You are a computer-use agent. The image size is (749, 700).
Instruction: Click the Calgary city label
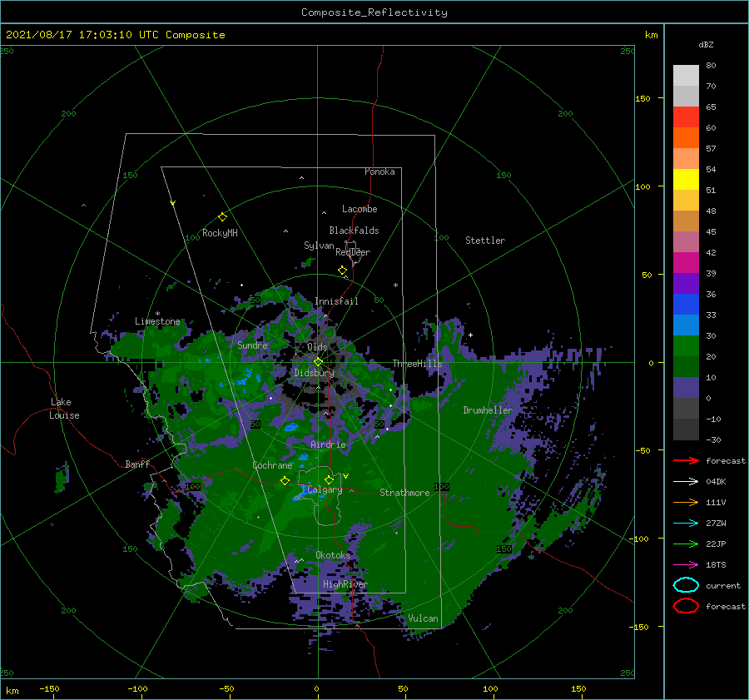pos(325,489)
